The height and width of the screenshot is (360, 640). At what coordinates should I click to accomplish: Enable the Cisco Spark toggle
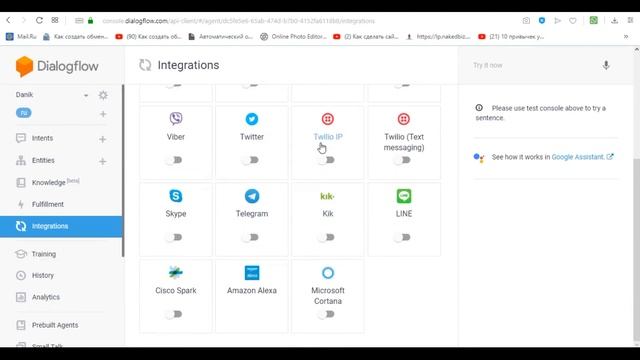click(x=174, y=314)
